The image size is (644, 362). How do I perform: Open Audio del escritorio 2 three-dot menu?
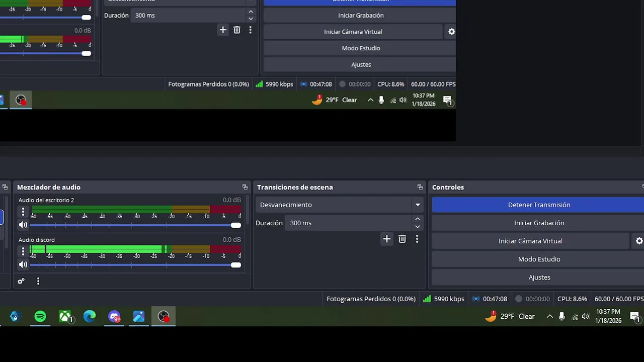[23, 212]
